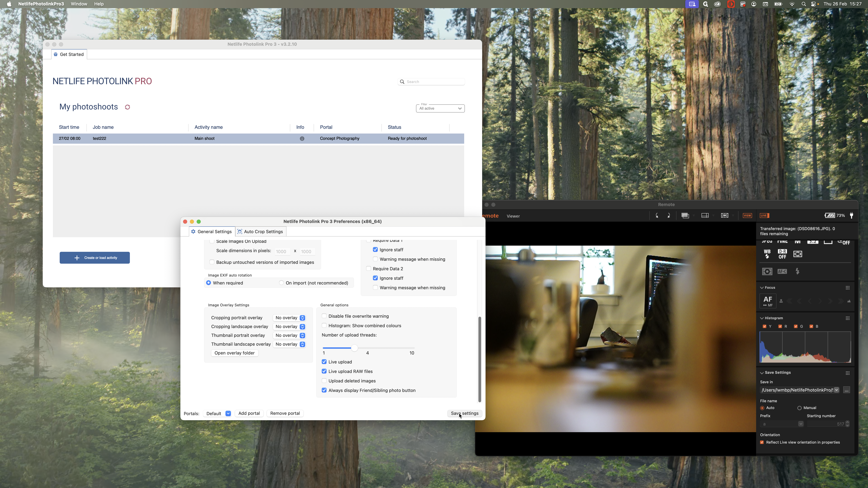Open the All active filter dropdown

coord(440,108)
